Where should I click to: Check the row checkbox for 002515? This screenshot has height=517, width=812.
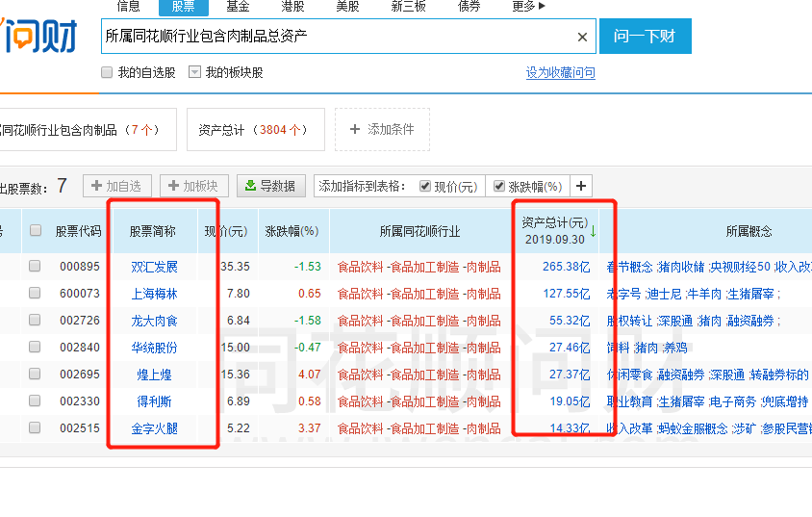click(x=35, y=427)
